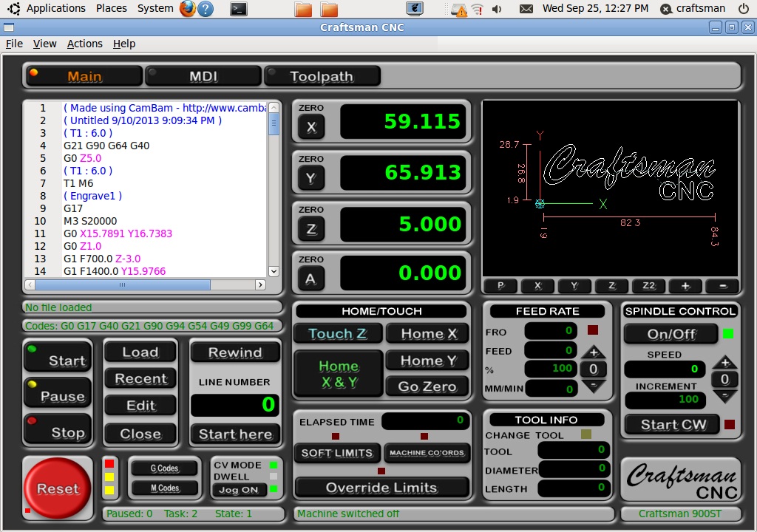757x532 pixels.
Task: Switch to the Main tab
Action: tap(84, 76)
